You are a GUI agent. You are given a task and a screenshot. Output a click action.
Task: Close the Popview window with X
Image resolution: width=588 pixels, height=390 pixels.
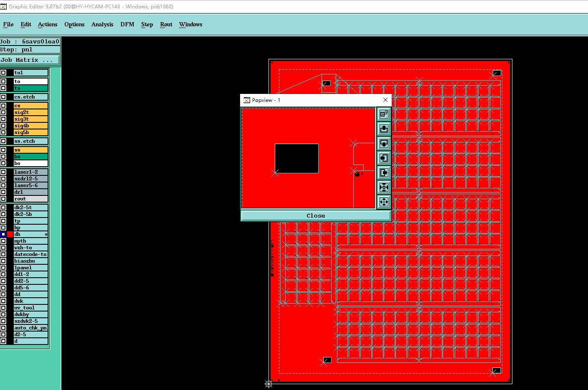tap(385, 100)
